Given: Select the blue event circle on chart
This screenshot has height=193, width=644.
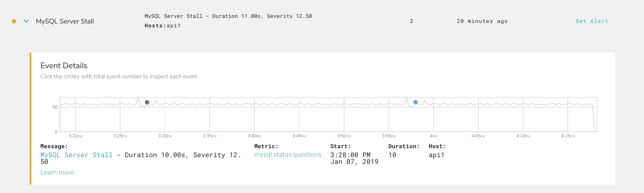Looking at the screenshot, I should 416,102.
